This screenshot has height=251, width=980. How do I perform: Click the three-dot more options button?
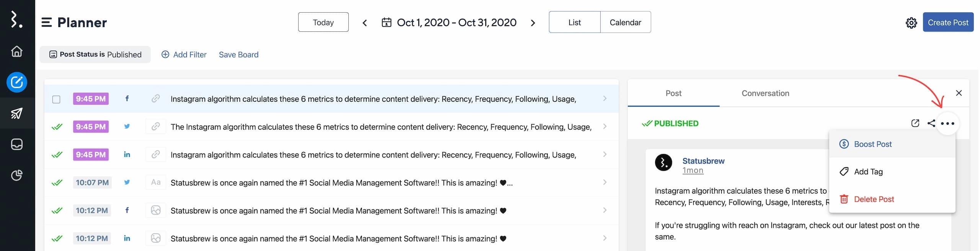pyautogui.click(x=947, y=124)
